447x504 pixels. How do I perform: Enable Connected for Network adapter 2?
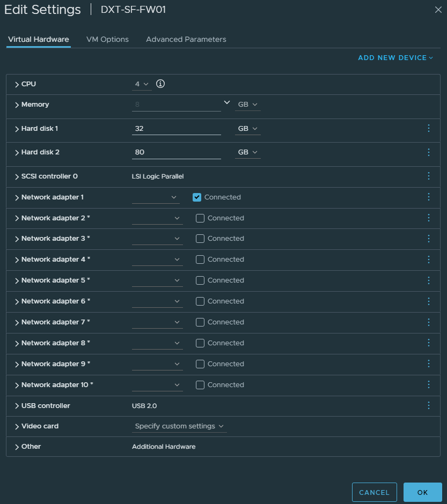coord(200,218)
